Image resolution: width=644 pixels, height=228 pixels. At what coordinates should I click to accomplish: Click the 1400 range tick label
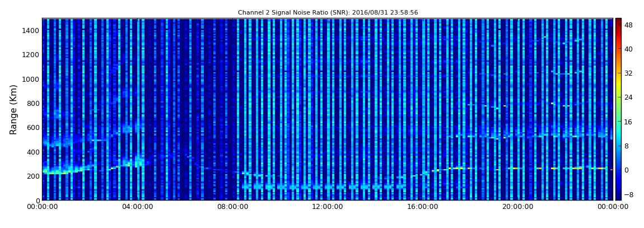pyautogui.click(x=30, y=30)
